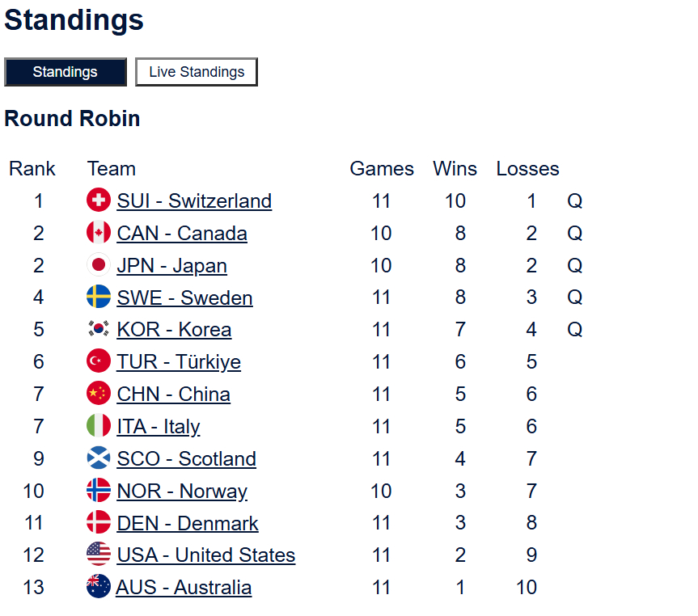
Task: Click the Canada maple leaf flag icon
Action: 99,233
